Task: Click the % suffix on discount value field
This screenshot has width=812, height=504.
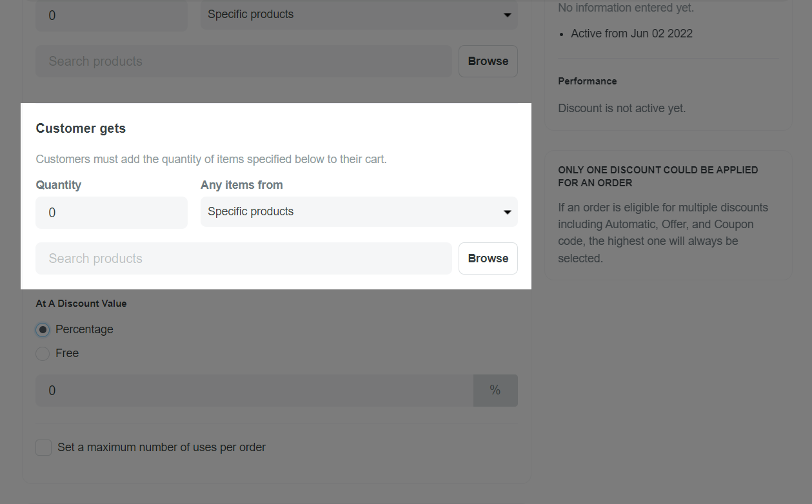Action: [x=495, y=391]
